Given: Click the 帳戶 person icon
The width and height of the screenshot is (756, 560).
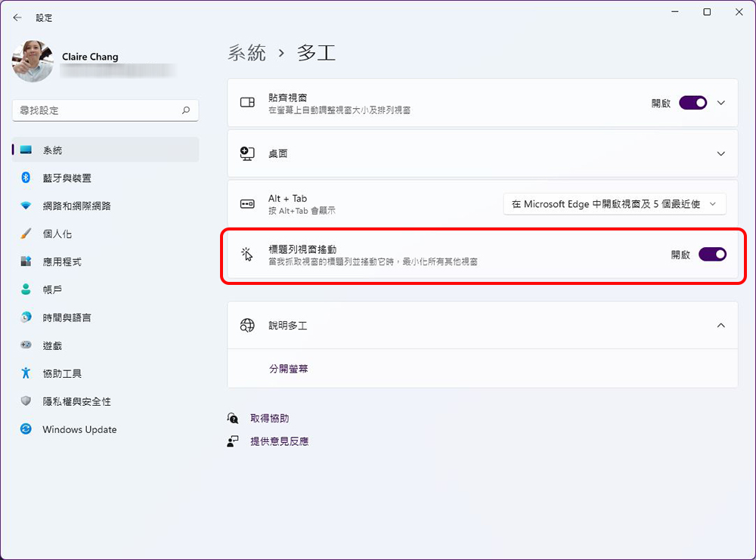Looking at the screenshot, I should (x=26, y=289).
